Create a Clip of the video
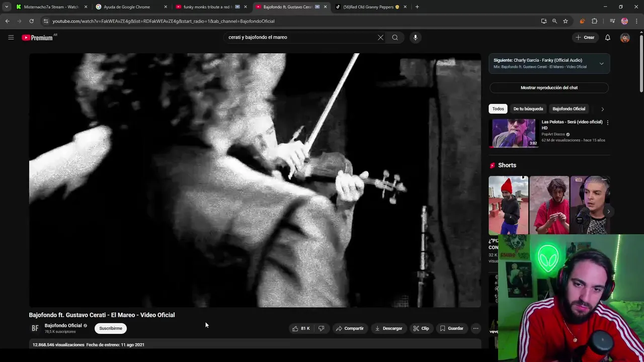The height and width of the screenshot is (362, 644). 421,328
